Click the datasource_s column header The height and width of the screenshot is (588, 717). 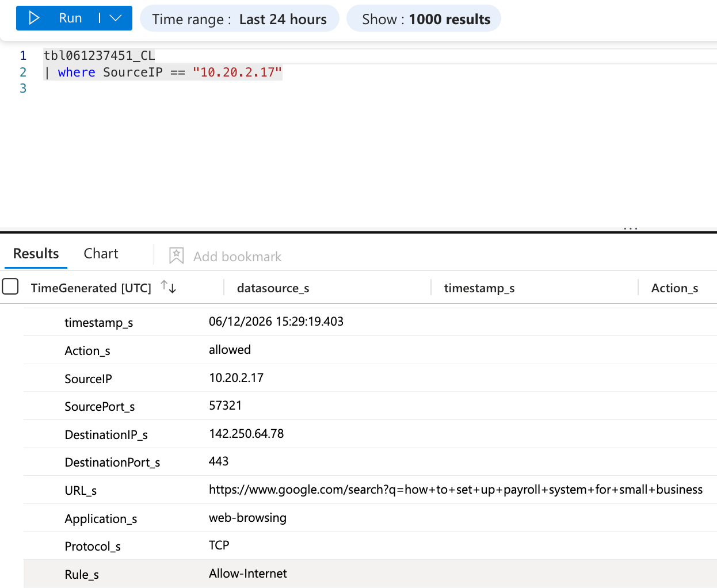273,288
